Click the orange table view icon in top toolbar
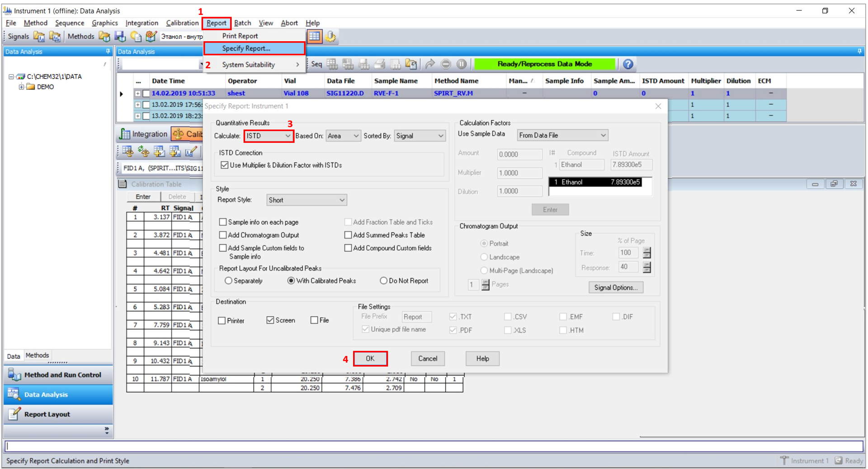The width and height of the screenshot is (868, 469). coord(315,37)
